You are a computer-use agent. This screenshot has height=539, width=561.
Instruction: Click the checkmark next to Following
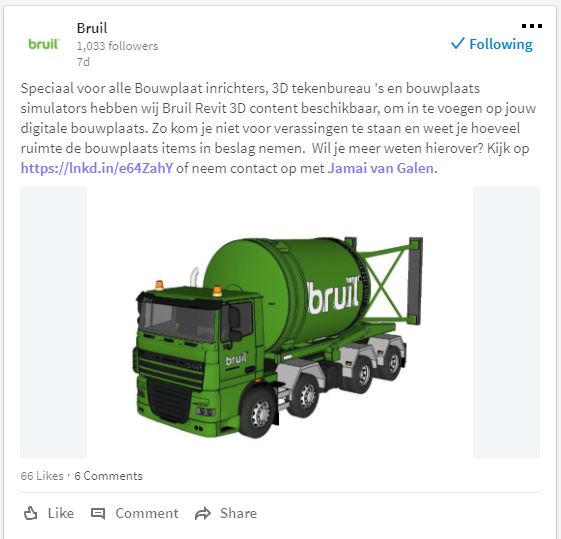tap(458, 43)
